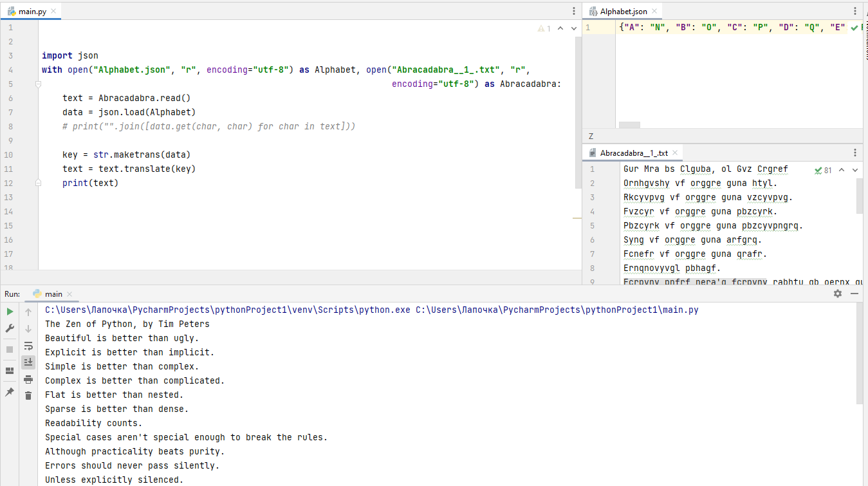This screenshot has height=486, width=868.
Task: Collapse the with-statement fold marker at line 5
Action: coord(39,84)
